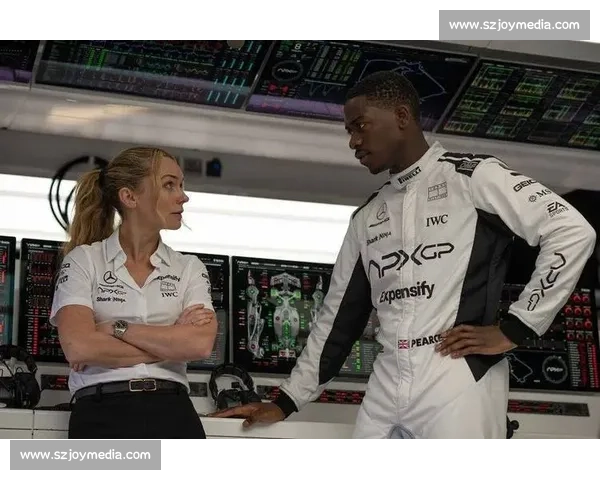Click the IWC logo on the white racing suit
600x480 pixels.
[x=436, y=220]
